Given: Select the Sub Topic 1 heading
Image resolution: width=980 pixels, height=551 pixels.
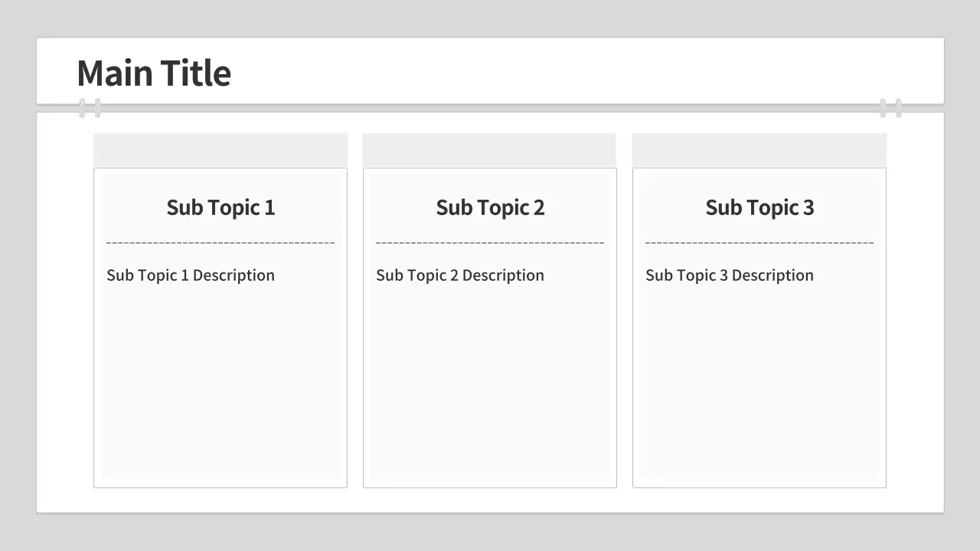Looking at the screenshot, I should tap(220, 207).
